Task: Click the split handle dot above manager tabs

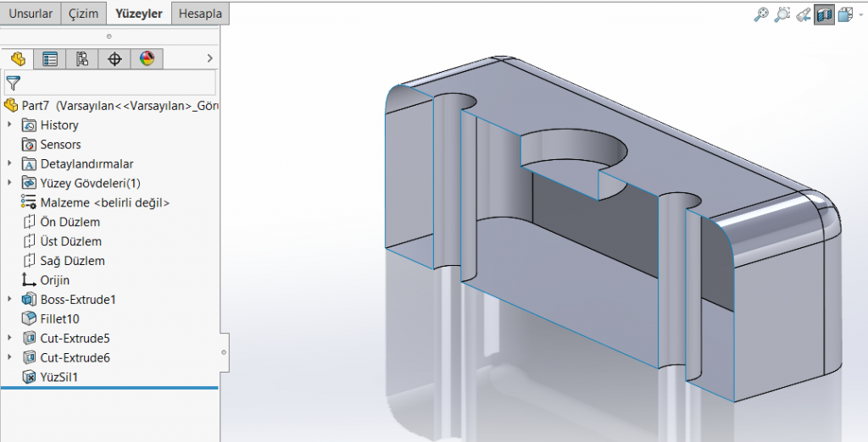Action: click(x=109, y=36)
